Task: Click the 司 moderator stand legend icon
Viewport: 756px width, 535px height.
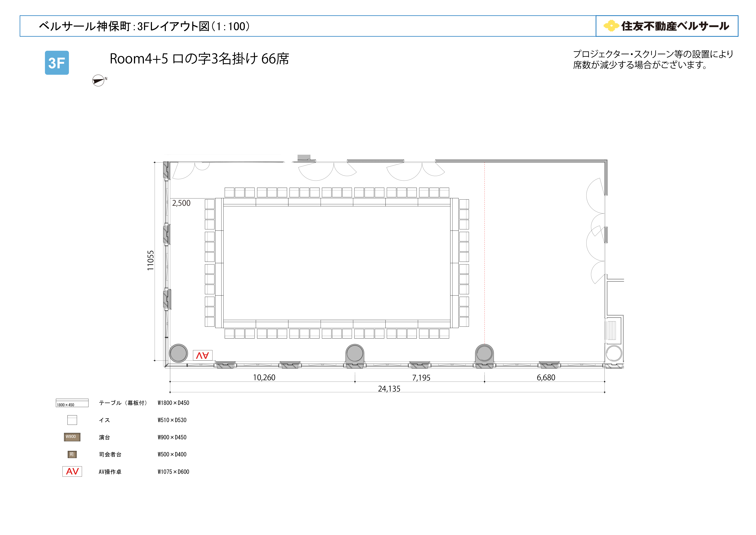Action: click(x=72, y=455)
